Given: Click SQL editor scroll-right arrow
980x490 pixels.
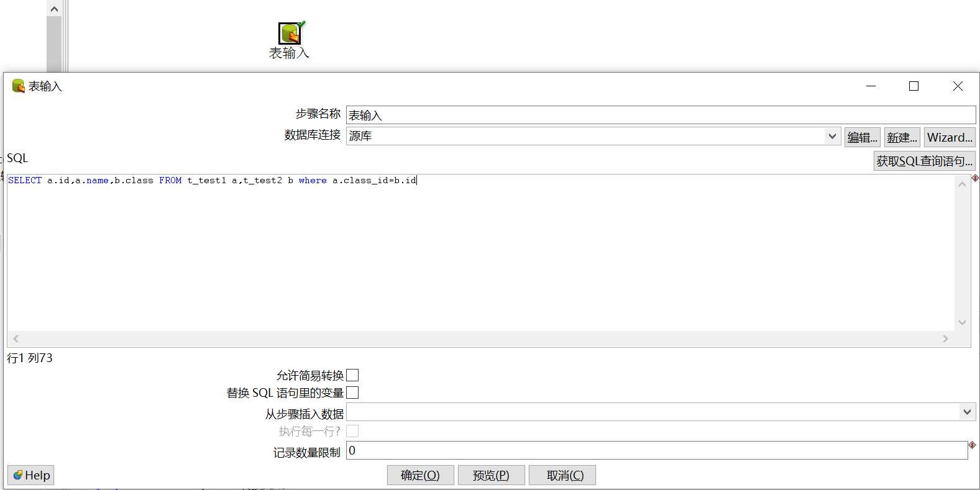Looking at the screenshot, I should coord(946,338).
